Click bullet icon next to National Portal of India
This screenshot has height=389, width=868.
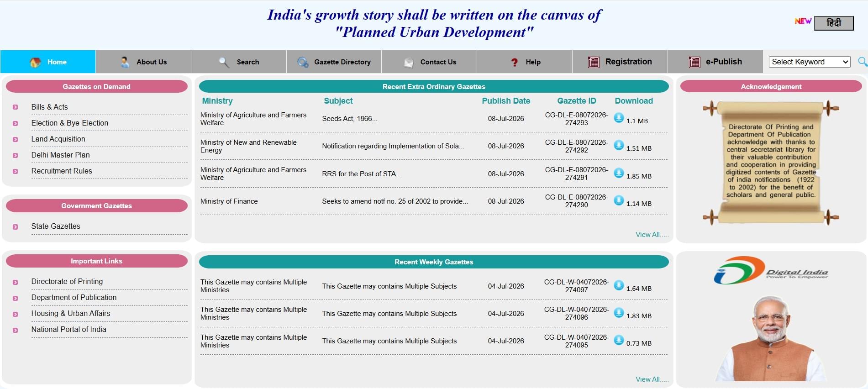pyautogui.click(x=15, y=330)
